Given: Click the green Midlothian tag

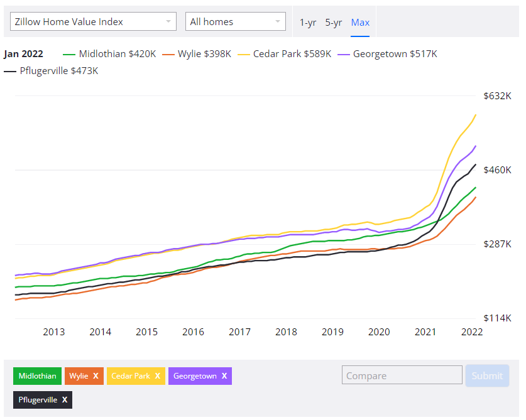Looking at the screenshot, I should point(37,376).
